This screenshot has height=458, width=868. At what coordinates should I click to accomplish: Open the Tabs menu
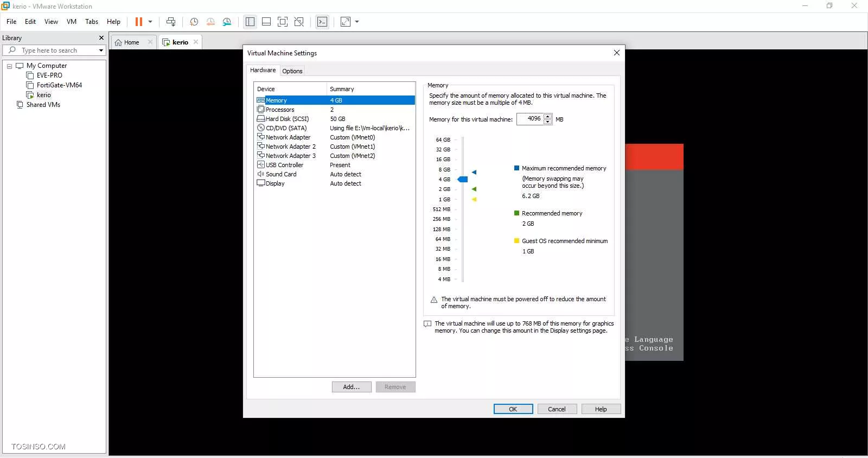92,22
